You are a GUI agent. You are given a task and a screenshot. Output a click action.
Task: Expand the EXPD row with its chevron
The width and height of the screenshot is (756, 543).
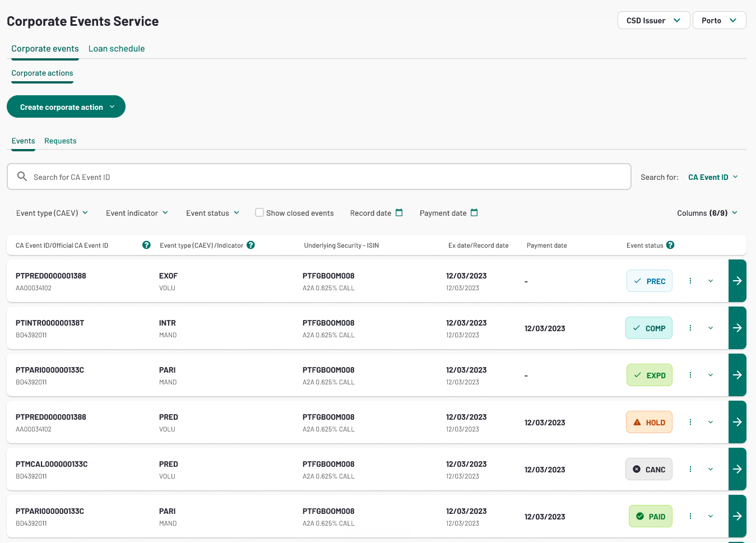pyautogui.click(x=711, y=375)
